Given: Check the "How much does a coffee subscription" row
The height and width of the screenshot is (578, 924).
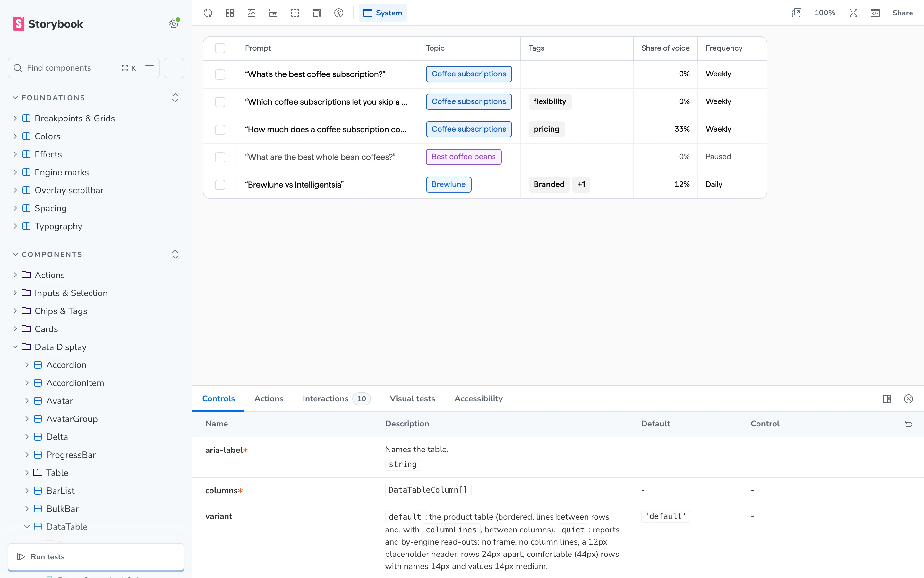Looking at the screenshot, I should [220, 130].
